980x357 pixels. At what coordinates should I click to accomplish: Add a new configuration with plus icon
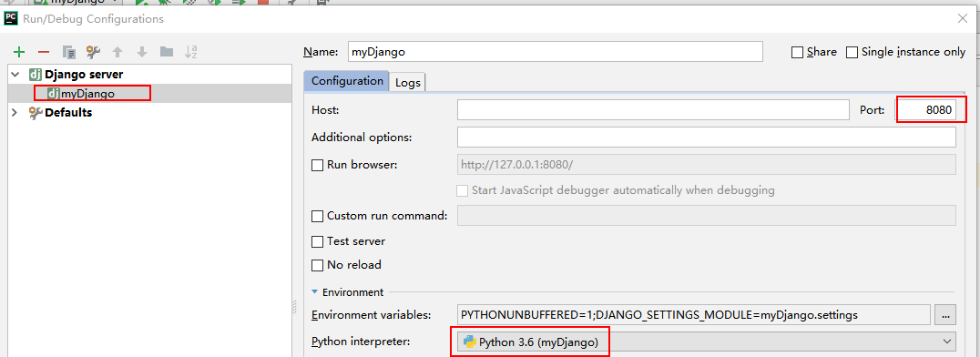19,52
